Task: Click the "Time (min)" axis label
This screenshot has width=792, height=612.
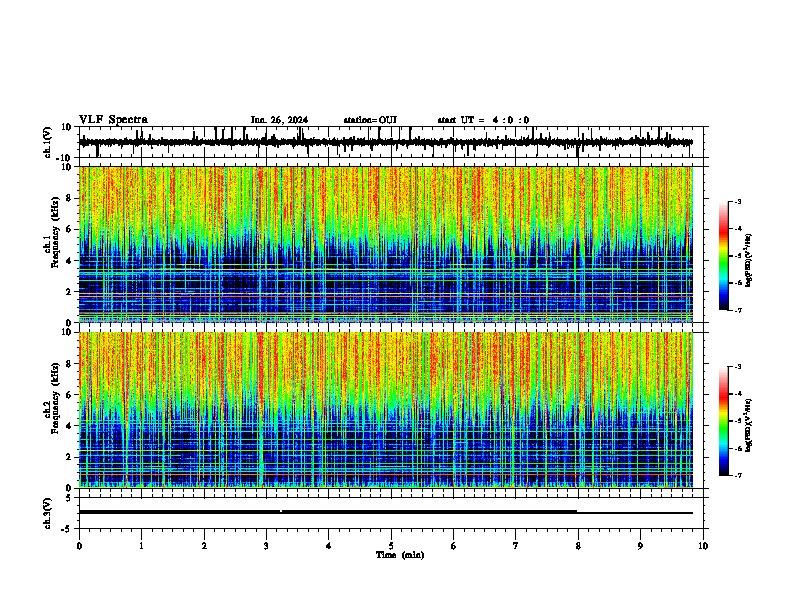Action: (400, 555)
